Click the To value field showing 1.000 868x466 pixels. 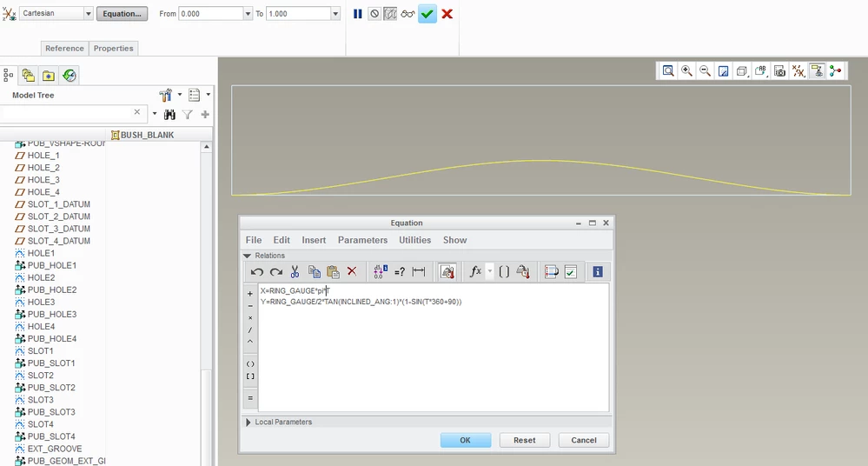[299, 14]
